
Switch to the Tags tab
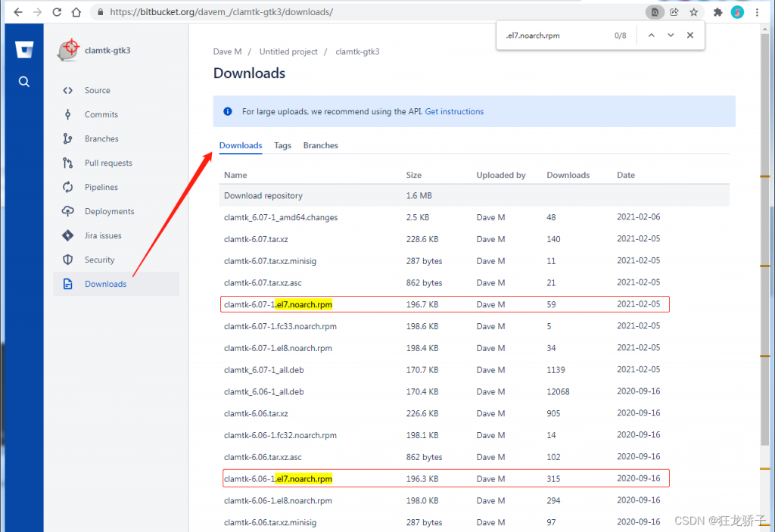point(282,145)
